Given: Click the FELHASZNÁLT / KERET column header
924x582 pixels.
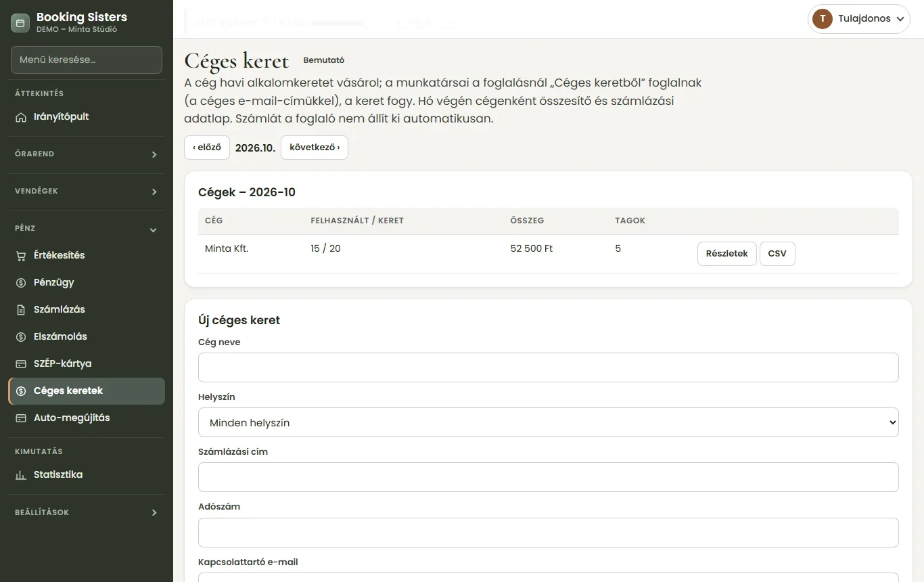Looking at the screenshot, I should pyautogui.click(x=357, y=221).
